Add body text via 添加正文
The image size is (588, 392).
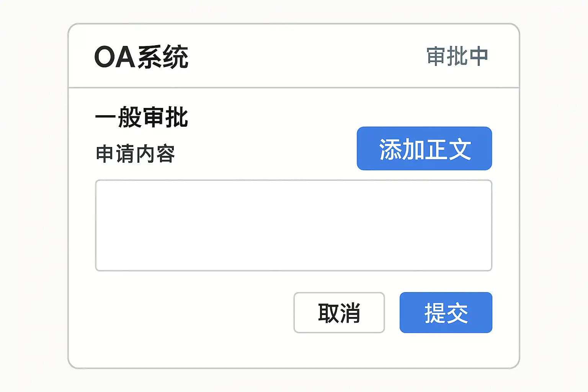click(424, 149)
